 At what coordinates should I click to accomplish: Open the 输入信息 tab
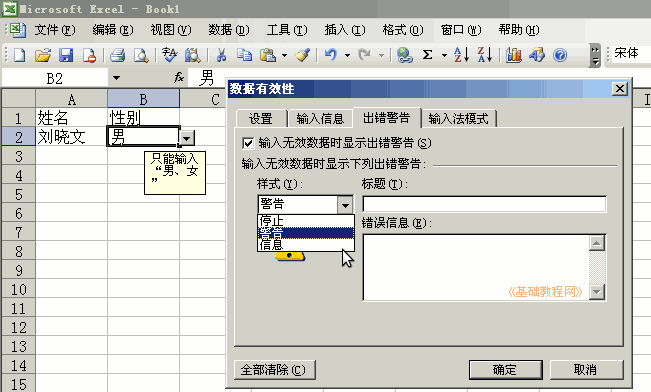pyautogui.click(x=320, y=119)
